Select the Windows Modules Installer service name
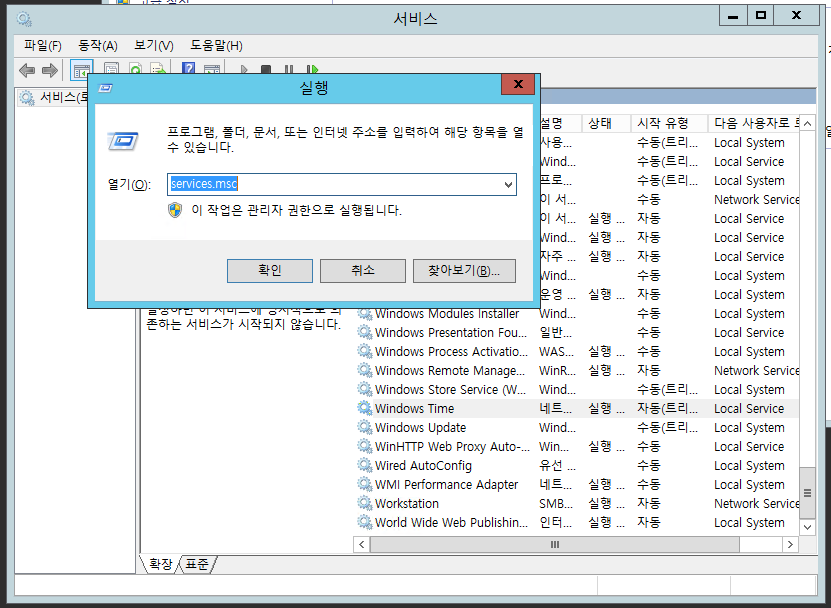The width and height of the screenshot is (831, 608). (x=447, y=314)
